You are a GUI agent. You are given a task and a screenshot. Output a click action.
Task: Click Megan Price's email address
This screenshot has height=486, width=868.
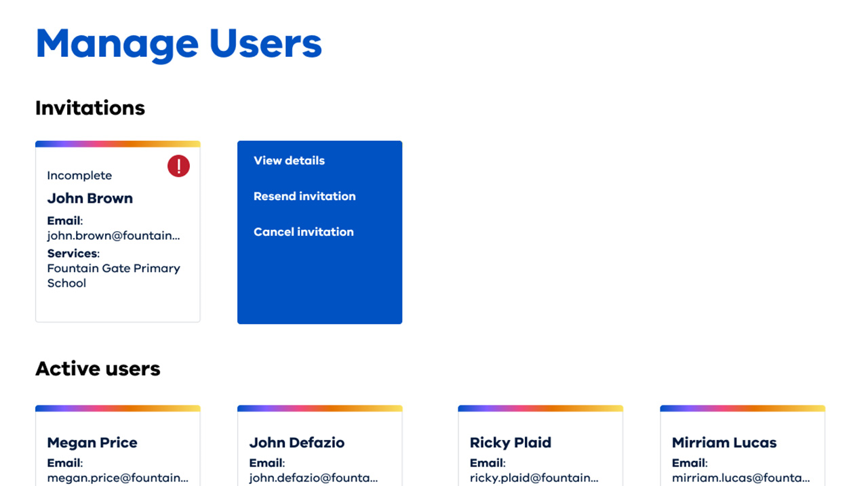(x=118, y=478)
